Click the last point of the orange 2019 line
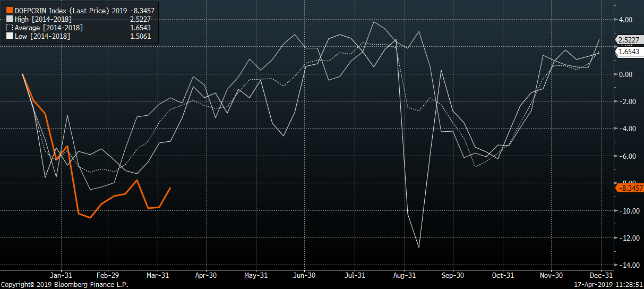Viewport: 644px width, 289px height. point(170,188)
